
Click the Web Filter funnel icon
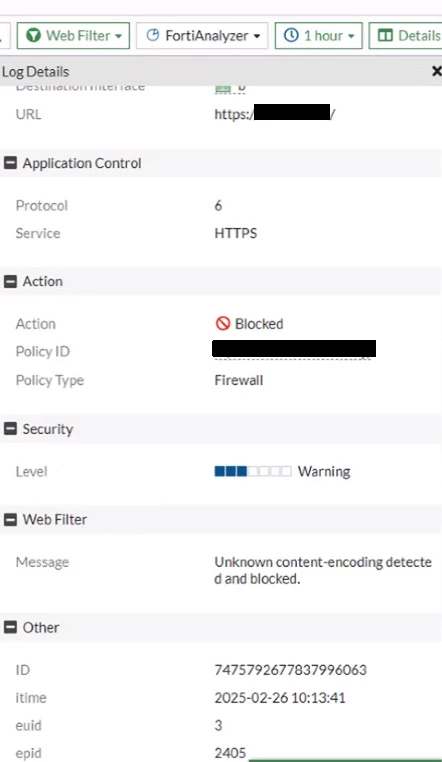pyautogui.click(x=33, y=35)
